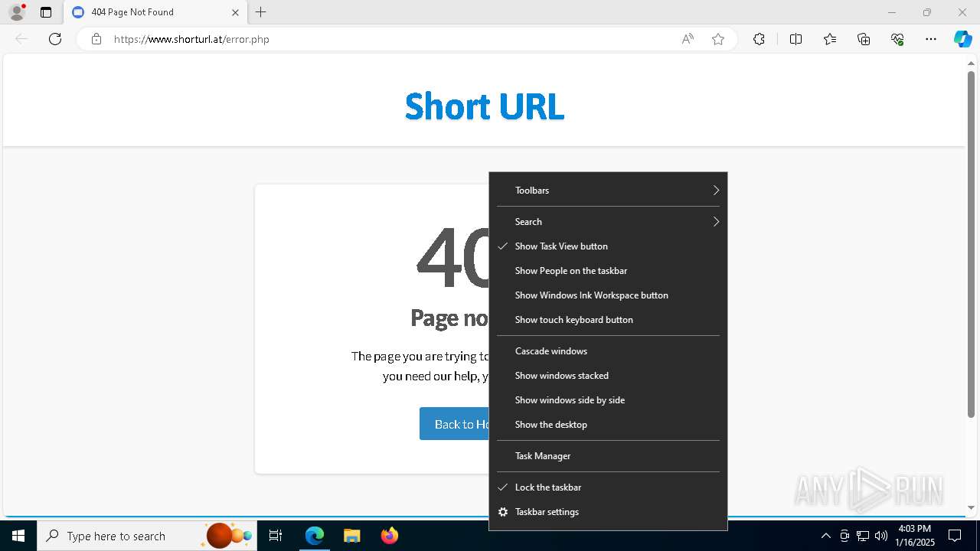Open Taskbar settings gear entry
The height and width of the screenshot is (551, 980).
pos(608,511)
